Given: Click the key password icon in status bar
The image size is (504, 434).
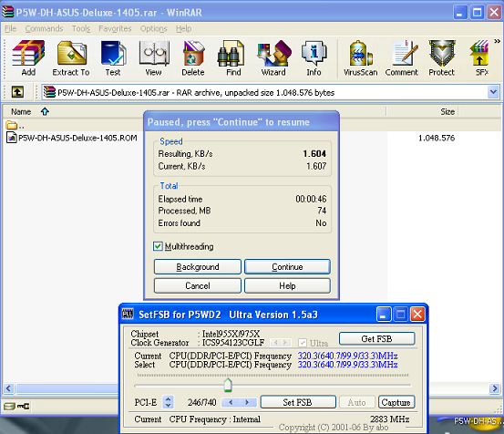Looking at the screenshot, I should click(23, 407).
